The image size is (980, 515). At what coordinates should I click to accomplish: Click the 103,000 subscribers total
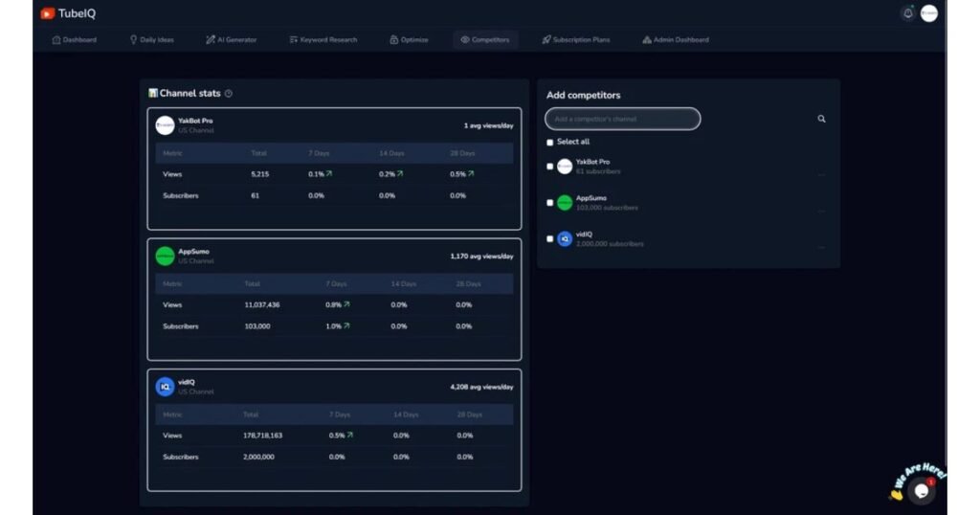pos(257,326)
